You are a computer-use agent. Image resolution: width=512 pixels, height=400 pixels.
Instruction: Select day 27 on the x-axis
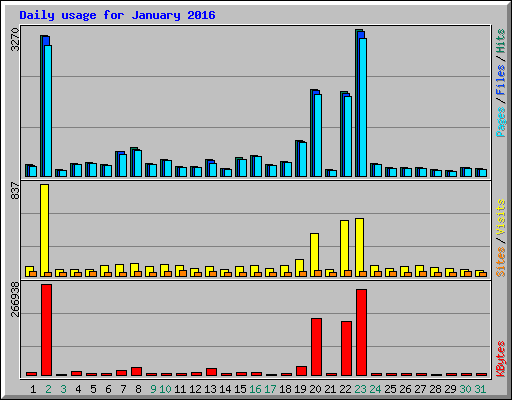click(420, 389)
